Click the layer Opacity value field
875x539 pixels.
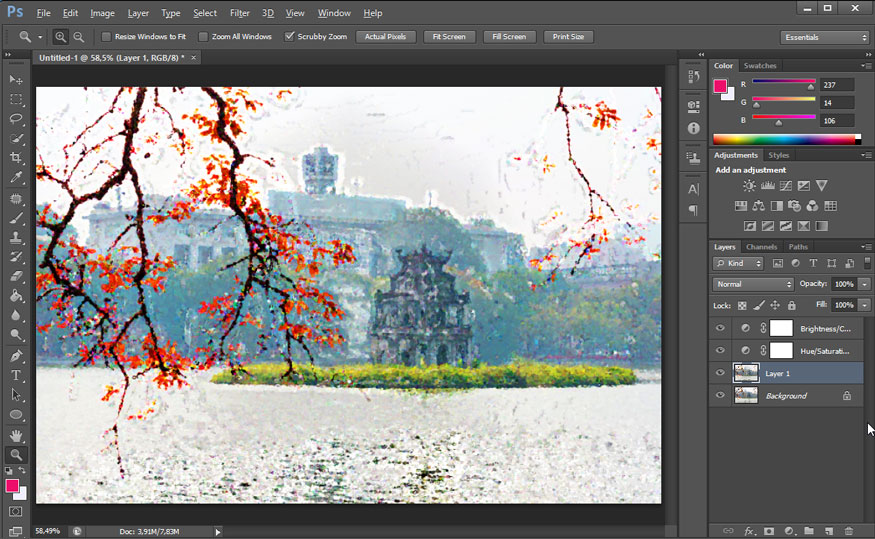coord(843,284)
